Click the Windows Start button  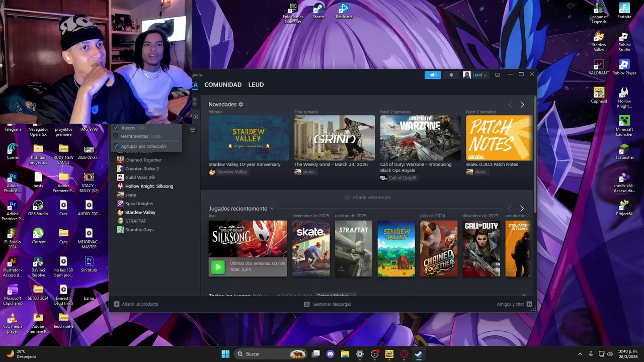pyautogui.click(x=225, y=354)
